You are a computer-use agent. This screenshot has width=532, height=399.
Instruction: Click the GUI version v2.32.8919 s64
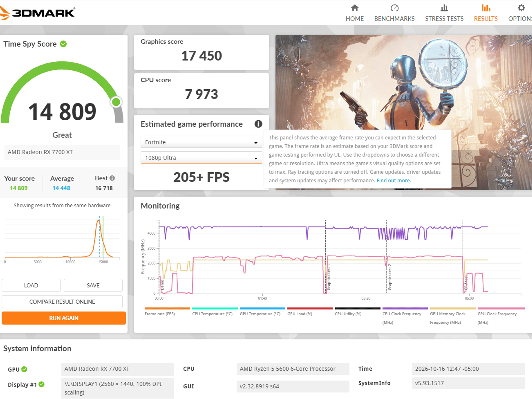tap(293, 386)
